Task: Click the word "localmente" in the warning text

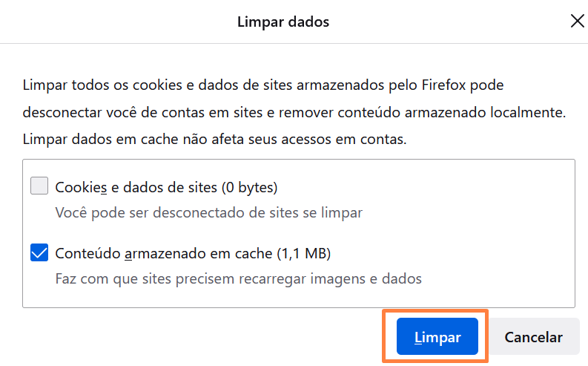Action: pos(528,112)
